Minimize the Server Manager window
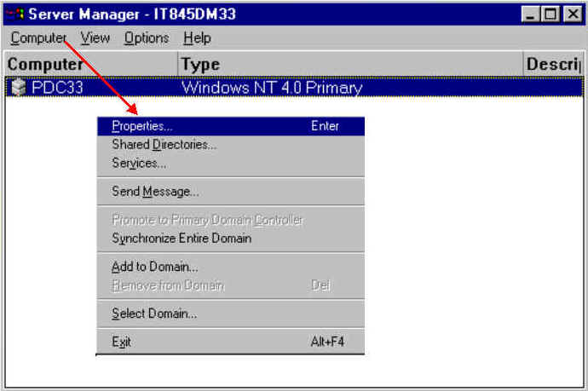This screenshot has width=588, height=391. point(531,14)
